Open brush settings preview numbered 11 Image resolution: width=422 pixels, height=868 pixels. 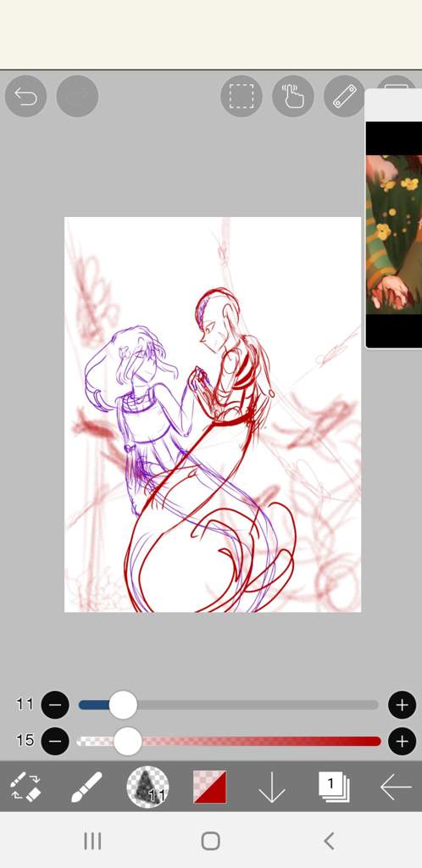click(147, 787)
